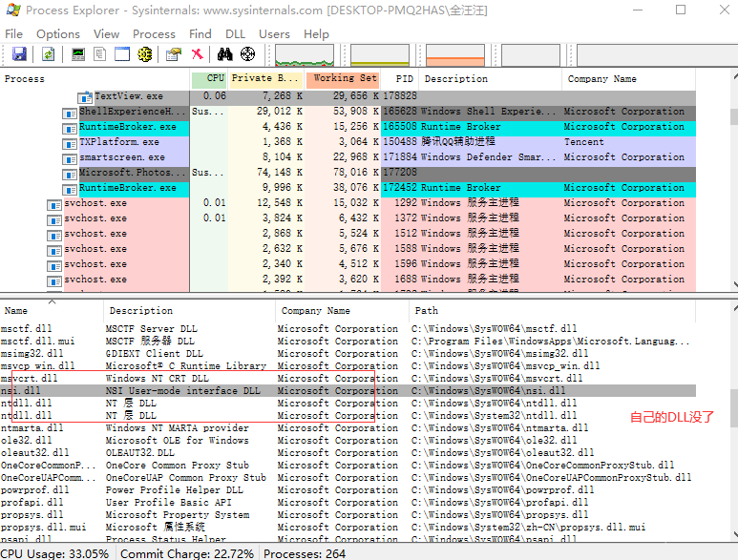The width and height of the screenshot is (738, 560).
Task: Sort DLLs by Name column header
Action: [x=52, y=311]
